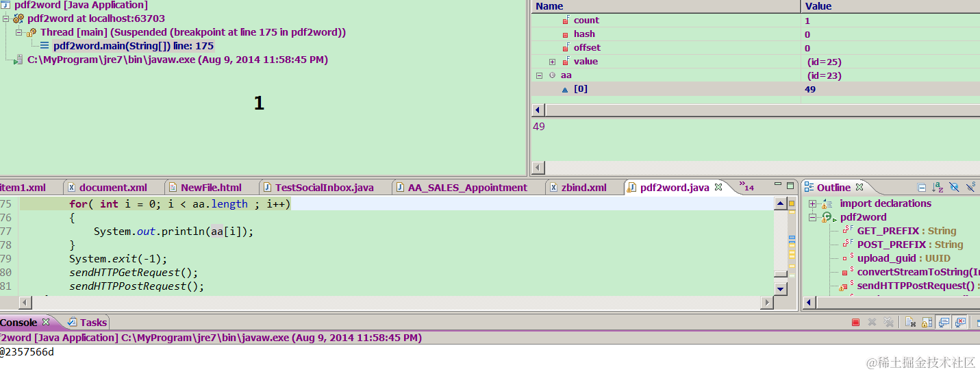Click the System.exit(-1); code line
Screen dimensions: 980x374
pos(118,258)
